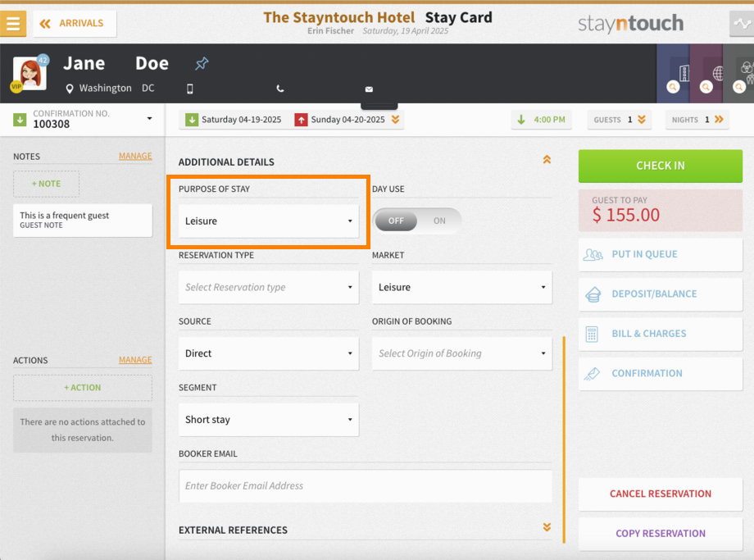Image resolution: width=754 pixels, height=560 pixels.
Task: Click the pull-down handle under the guest header
Action: 379,106
